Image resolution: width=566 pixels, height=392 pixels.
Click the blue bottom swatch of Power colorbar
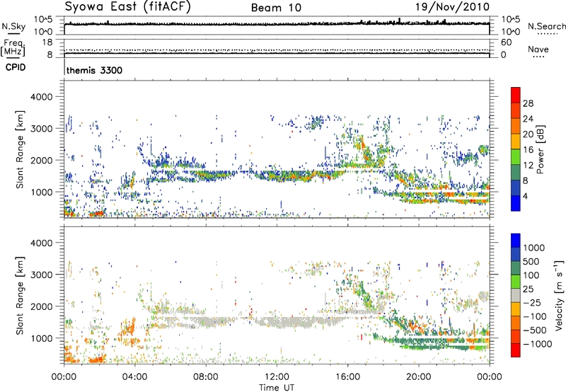pyautogui.click(x=516, y=203)
